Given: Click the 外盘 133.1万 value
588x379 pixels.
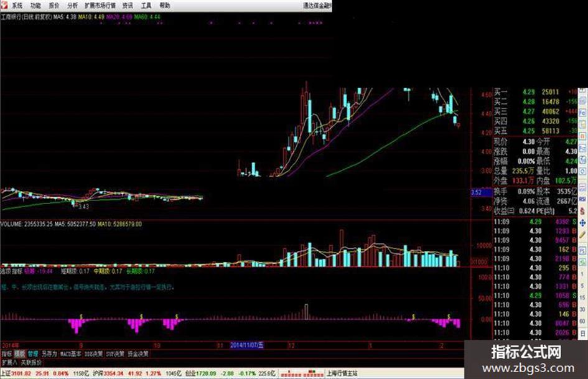Looking at the screenshot, I should click(523, 180).
